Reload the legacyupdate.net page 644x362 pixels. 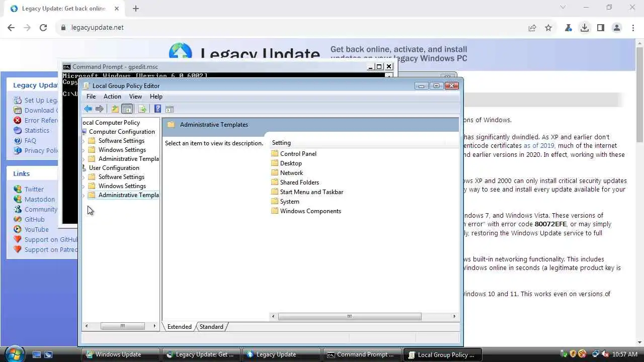[x=43, y=28]
